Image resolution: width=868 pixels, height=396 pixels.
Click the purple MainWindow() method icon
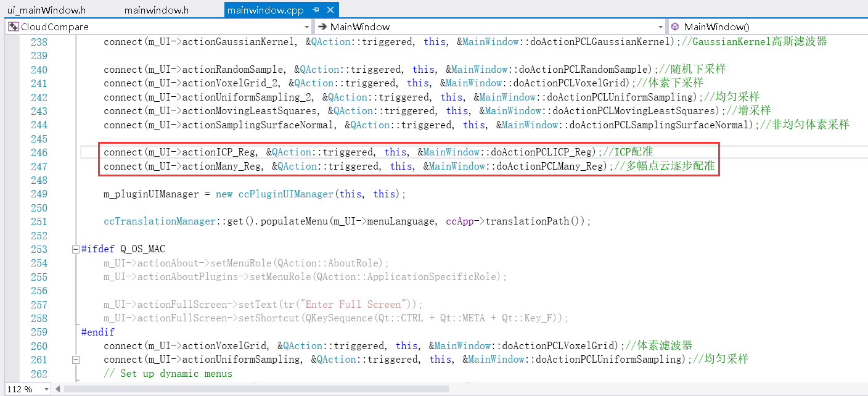[x=675, y=27]
